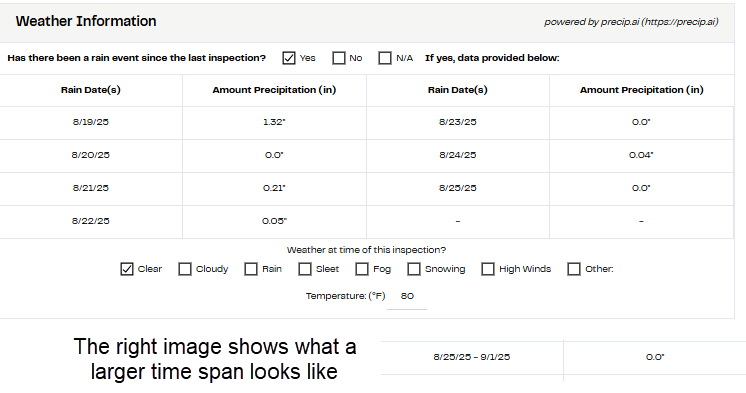Click the first Rain Date(s) column header
This screenshot has width=746, height=393.
(91, 90)
